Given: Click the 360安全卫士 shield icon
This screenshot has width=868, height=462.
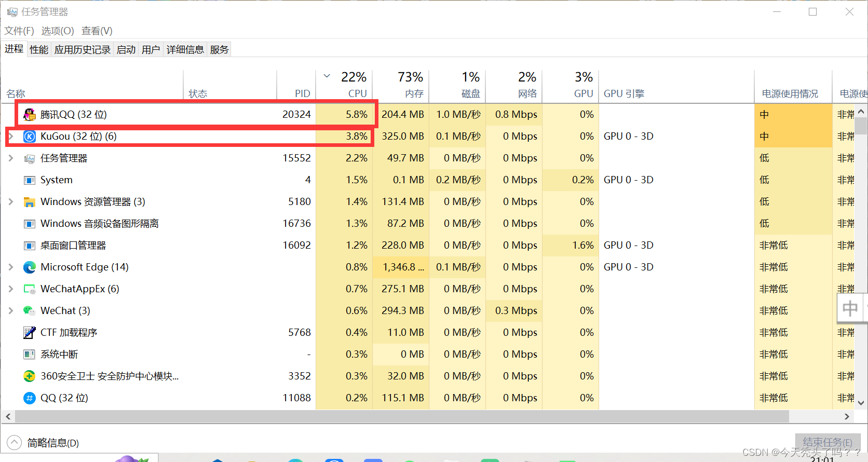Looking at the screenshot, I should 30,376.
